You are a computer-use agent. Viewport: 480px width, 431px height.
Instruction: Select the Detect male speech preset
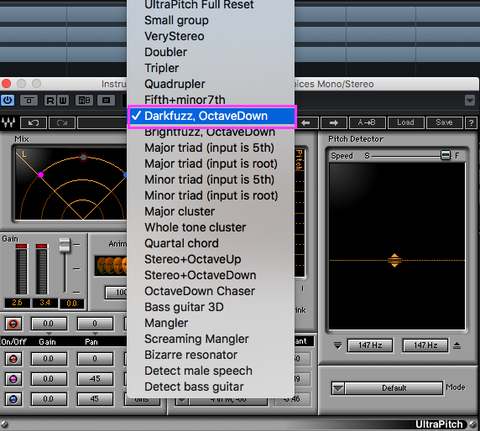(211, 371)
